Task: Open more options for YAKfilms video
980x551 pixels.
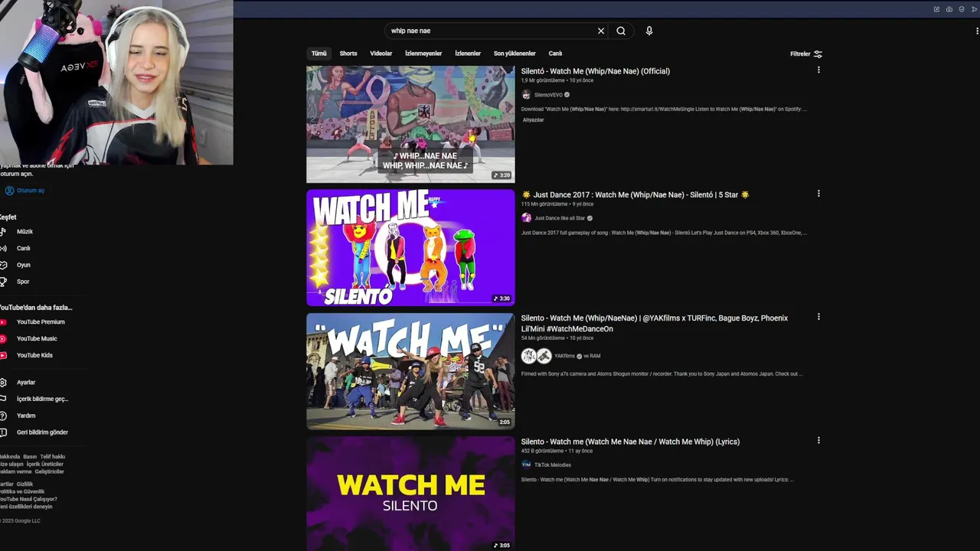Action: click(x=818, y=317)
